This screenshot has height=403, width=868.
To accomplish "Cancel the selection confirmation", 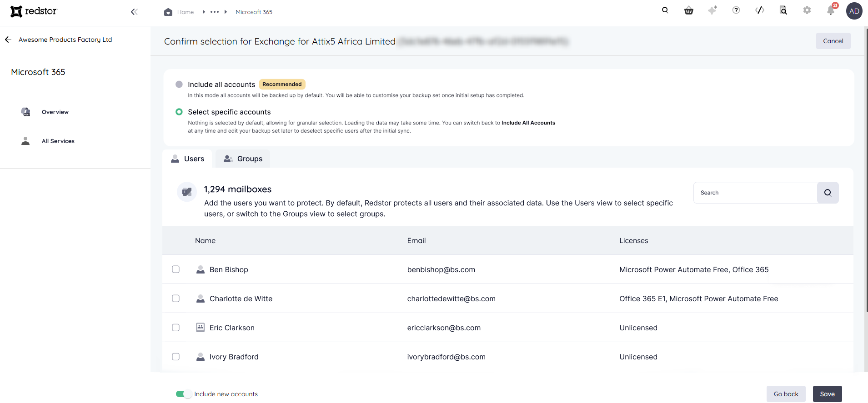I will [833, 41].
